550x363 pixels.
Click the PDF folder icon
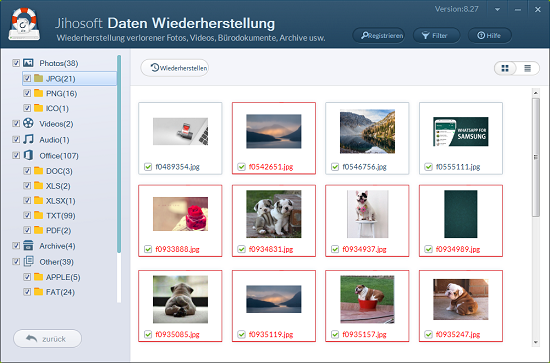pyautogui.click(x=39, y=230)
